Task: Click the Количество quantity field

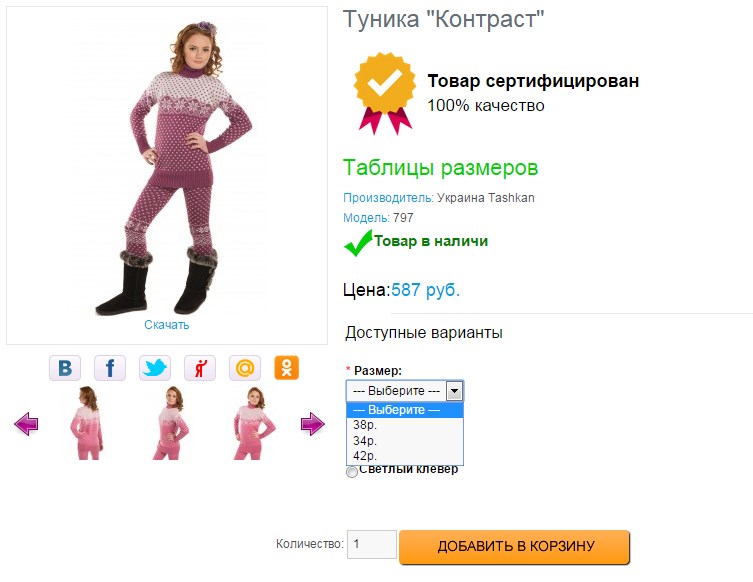Action: click(x=372, y=545)
